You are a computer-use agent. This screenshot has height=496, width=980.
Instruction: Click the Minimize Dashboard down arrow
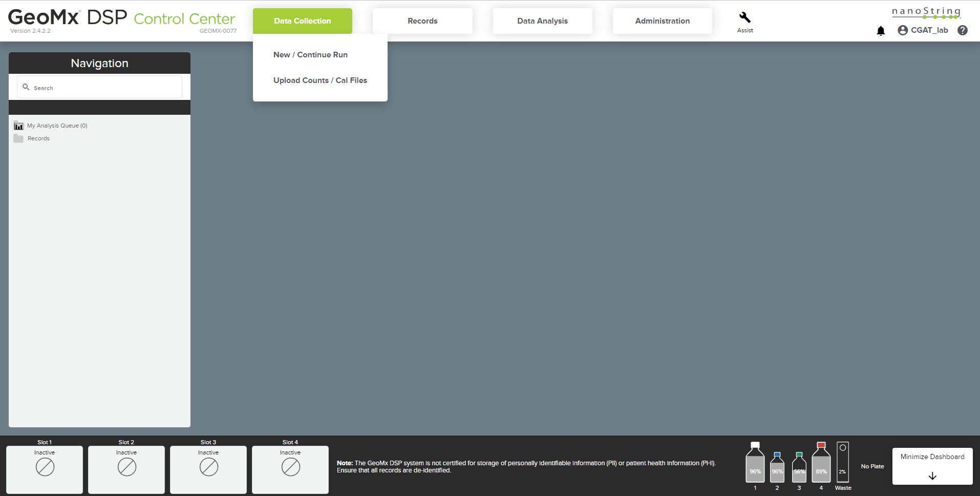(932, 476)
